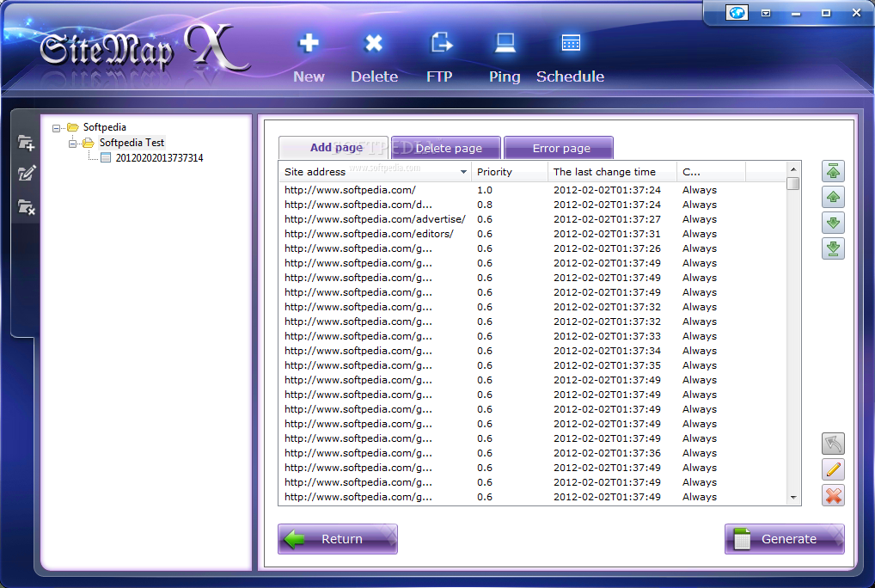Click the 0.8 priority cell

tap(485, 205)
